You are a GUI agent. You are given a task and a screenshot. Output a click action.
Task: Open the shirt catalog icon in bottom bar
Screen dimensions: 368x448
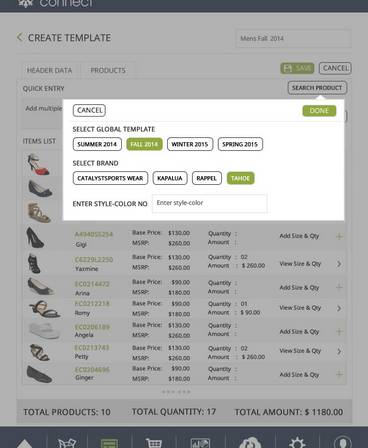pyautogui.click(x=67, y=443)
